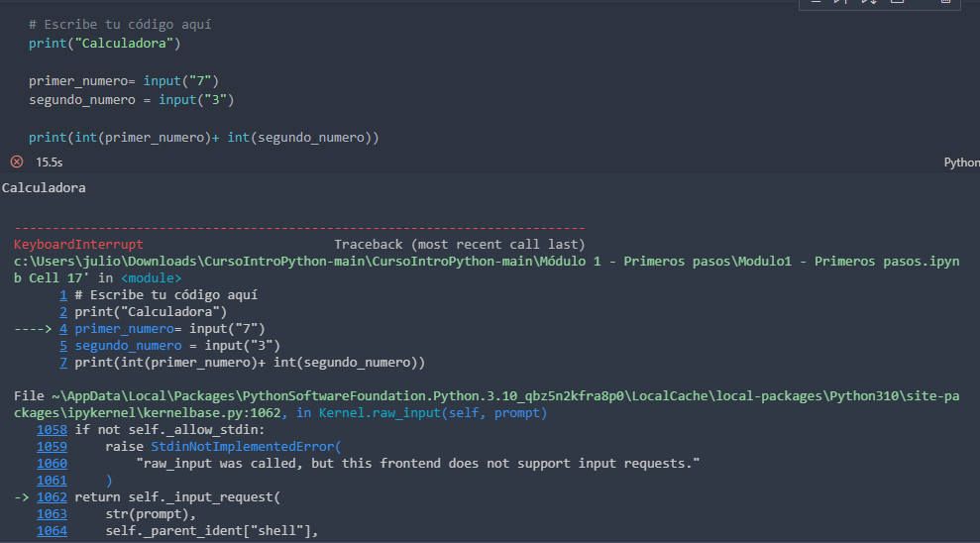Open traceback line link 4
The width and height of the screenshot is (980, 543).
click(63, 329)
